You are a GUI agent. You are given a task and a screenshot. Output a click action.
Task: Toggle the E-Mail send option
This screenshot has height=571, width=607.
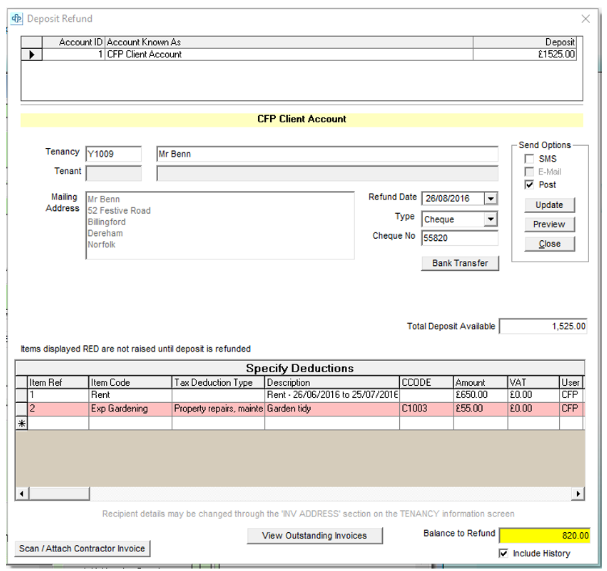(x=529, y=171)
